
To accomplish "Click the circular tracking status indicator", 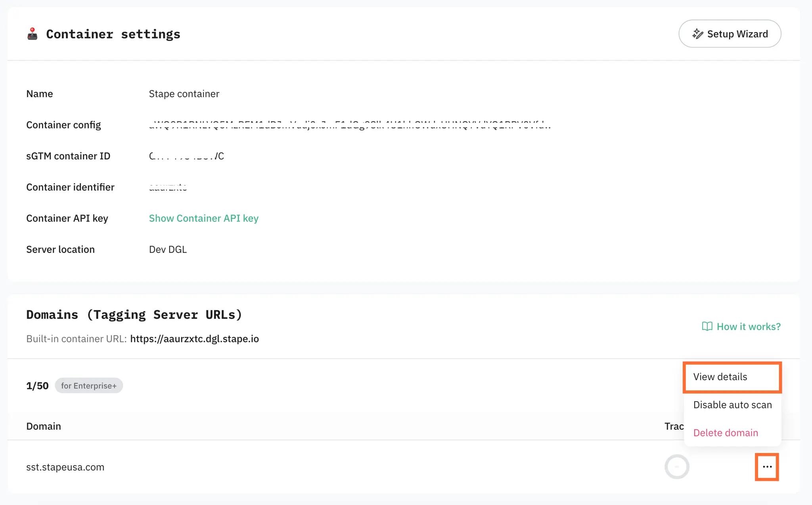I will (x=677, y=467).
